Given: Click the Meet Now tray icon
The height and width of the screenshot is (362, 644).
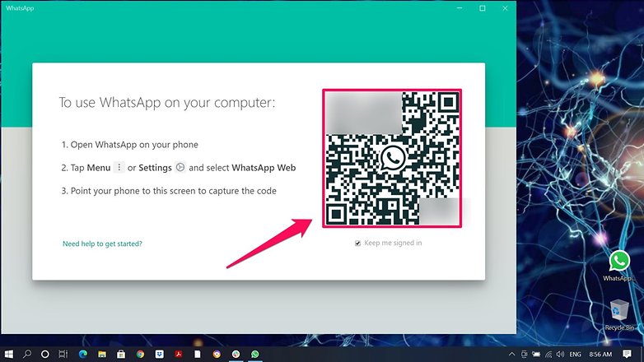Looking at the screenshot, I should pos(524,354).
